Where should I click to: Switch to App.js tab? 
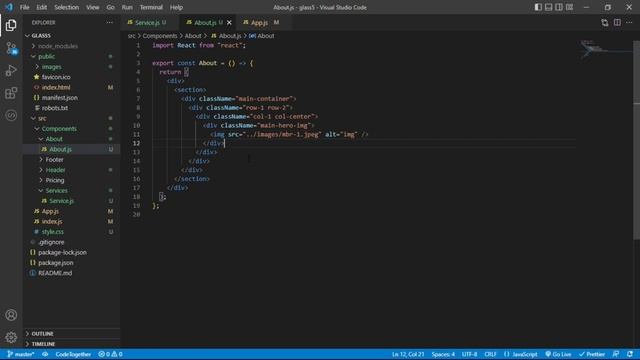click(264, 22)
